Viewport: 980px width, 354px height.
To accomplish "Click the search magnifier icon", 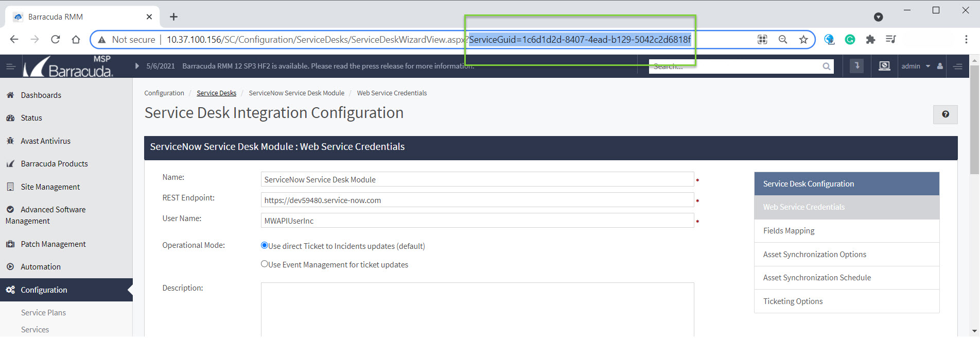I will coord(826,66).
